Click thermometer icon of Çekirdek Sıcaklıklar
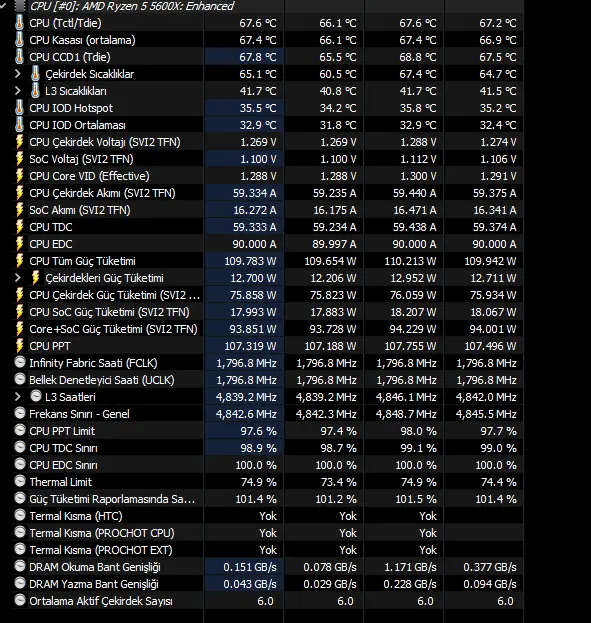This screenshot has height=623, width=591. tap(35, 74)
